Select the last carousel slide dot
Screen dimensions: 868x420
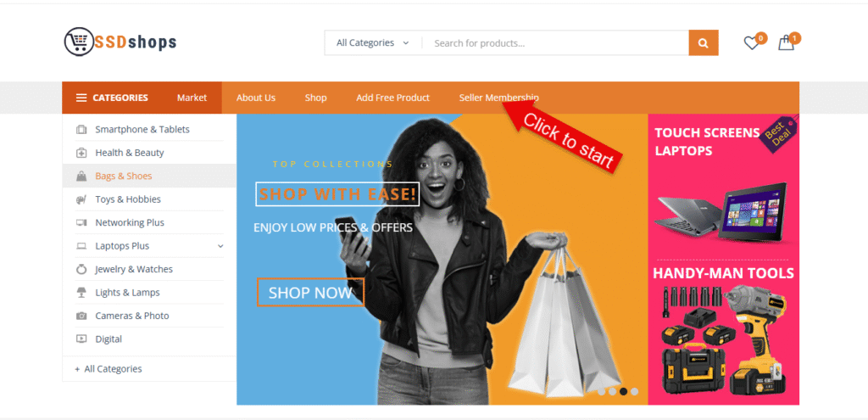coord(634,391)
